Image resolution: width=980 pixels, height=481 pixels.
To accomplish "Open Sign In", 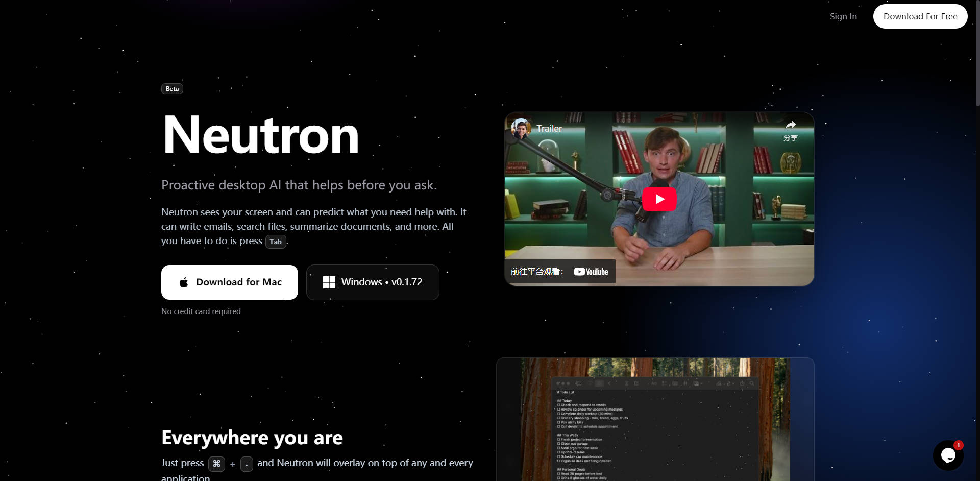I will coord(843,16).
